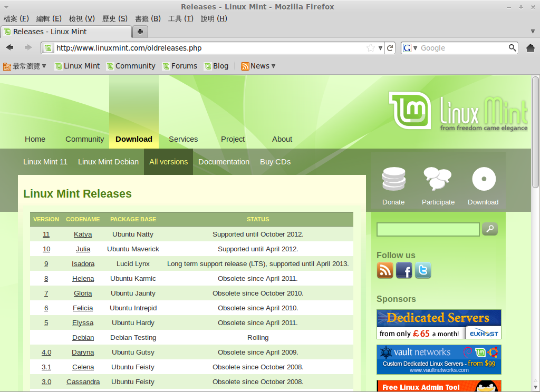This screenshot has height=392, width=540.
Task: Open the version 4.0 link
Action: [46, 352]
